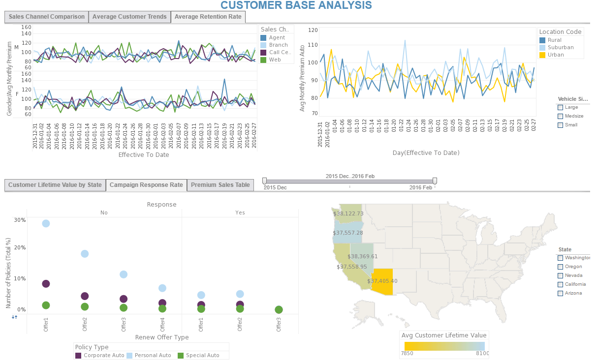Screen dimensions: 598x364
Task: Click the Personal Auto bubble for Offer1 No
Action: tap(46, 223)
